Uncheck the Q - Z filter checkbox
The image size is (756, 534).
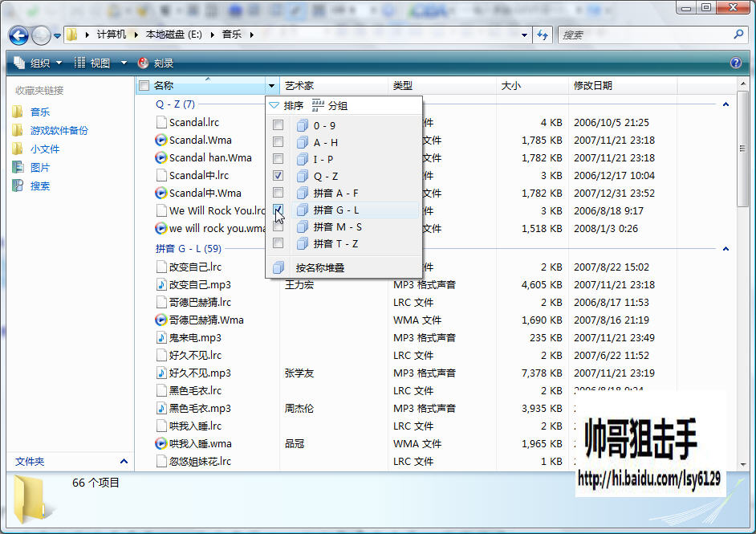(278, 176)
